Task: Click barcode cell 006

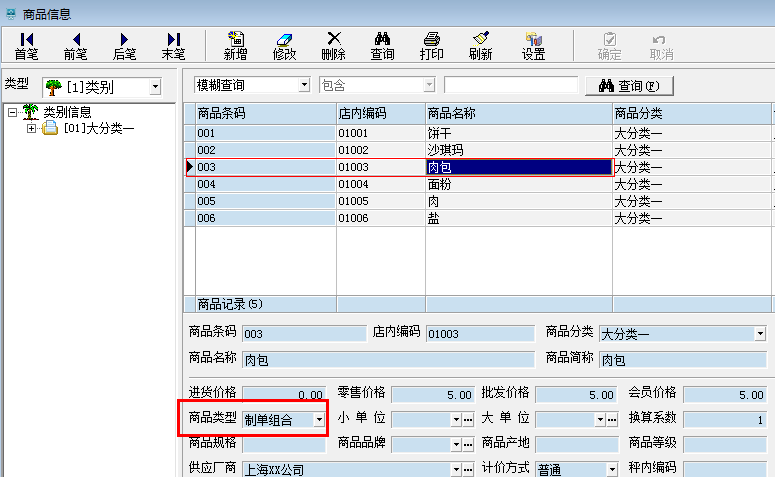Action: pyautogui.click(x=266, y=218)
